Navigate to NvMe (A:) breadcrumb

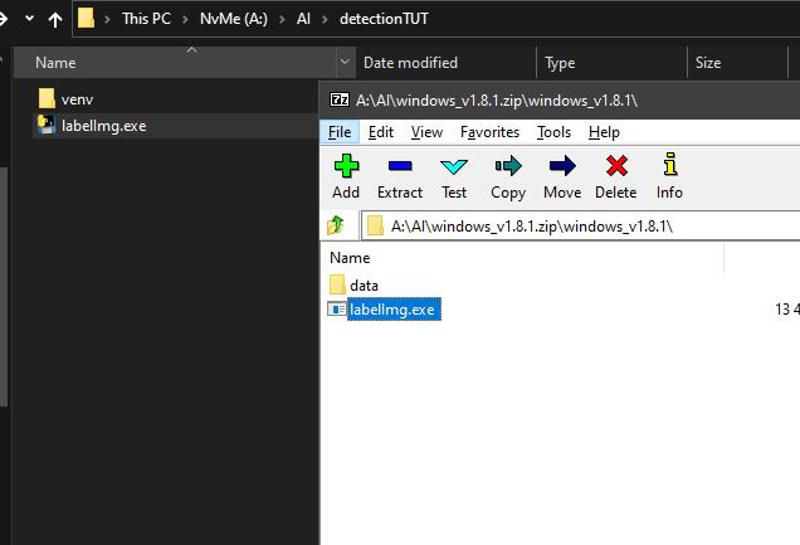[234, 18]
